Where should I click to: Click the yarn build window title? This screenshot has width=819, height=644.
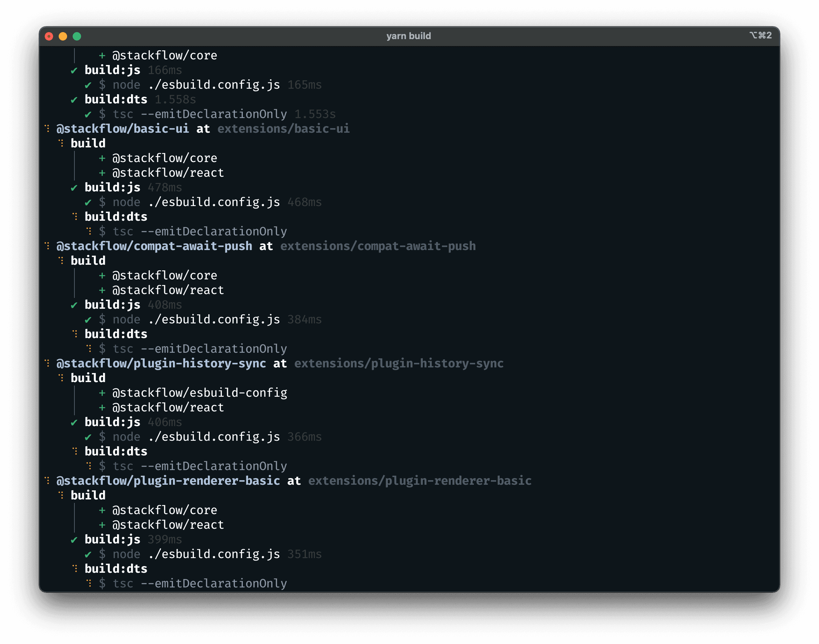(408, 36)
